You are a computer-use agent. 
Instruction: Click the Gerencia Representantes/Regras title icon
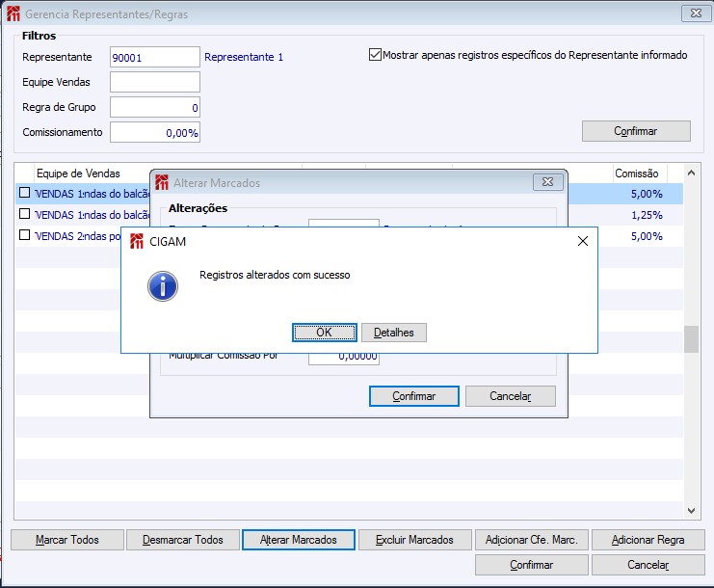coord(13,14)
